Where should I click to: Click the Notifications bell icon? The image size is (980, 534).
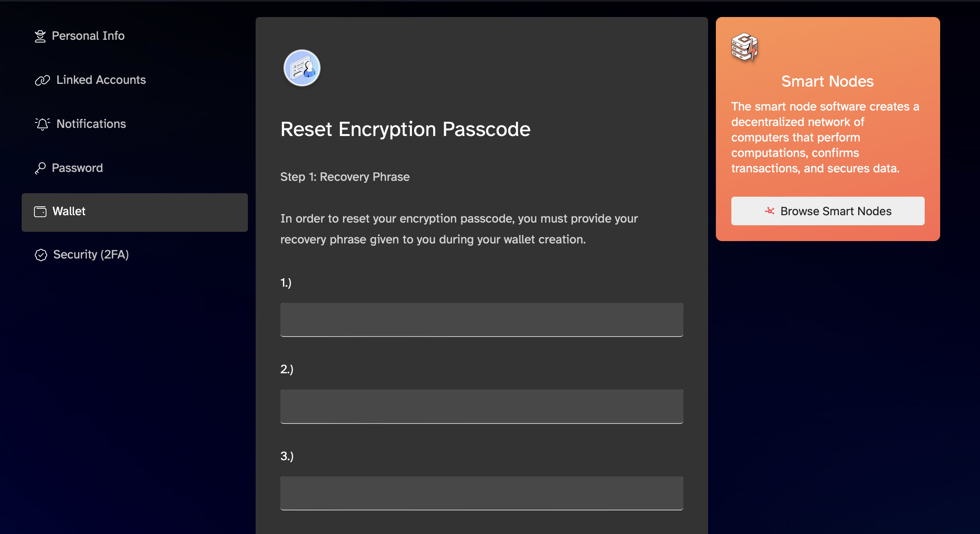click(43, 124)
